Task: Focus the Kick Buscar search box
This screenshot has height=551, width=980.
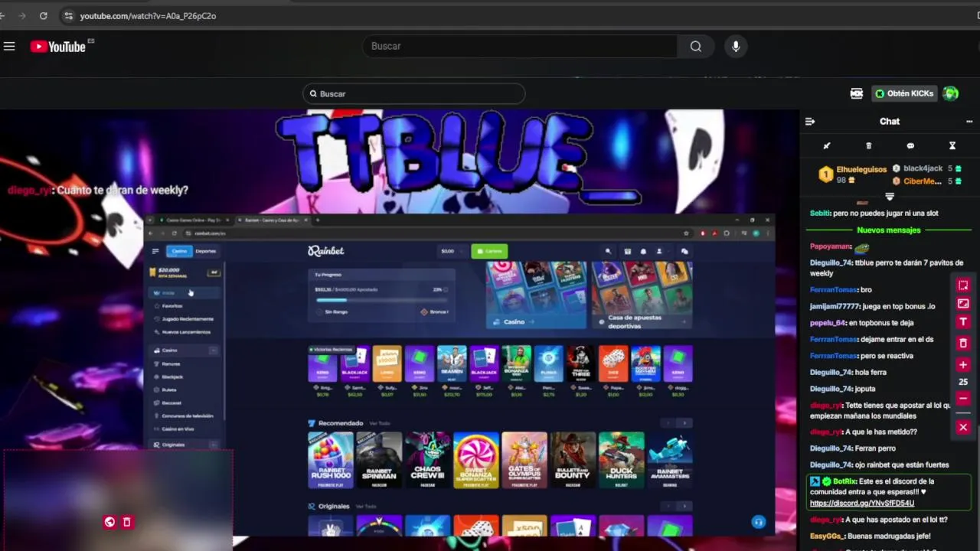Action: [414, 93]
